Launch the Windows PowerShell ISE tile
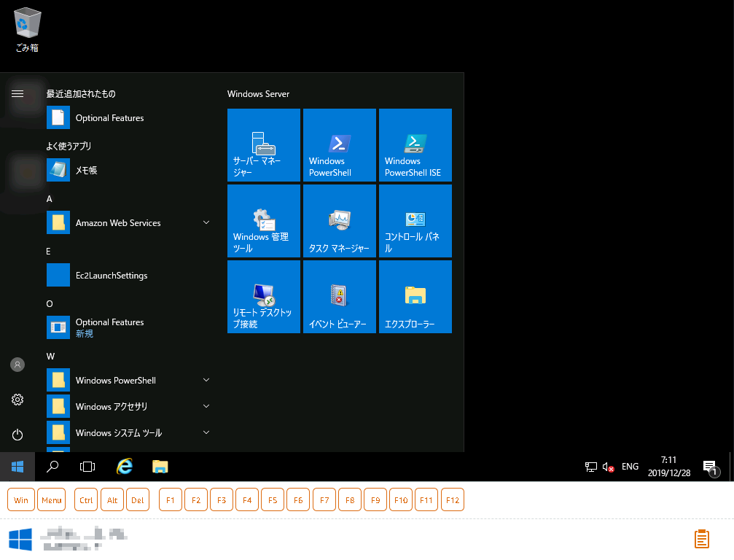The image size is (734, 560). [415, 145]
